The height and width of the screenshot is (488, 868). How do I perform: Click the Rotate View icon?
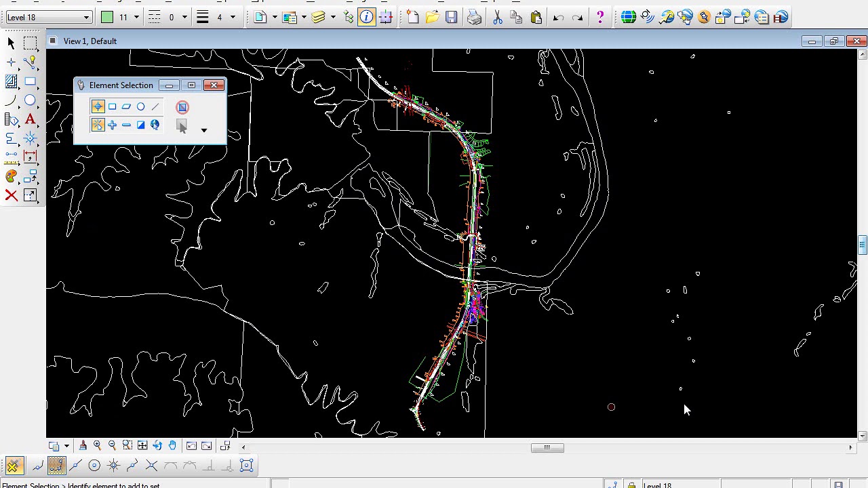click(x=157, y=445)
